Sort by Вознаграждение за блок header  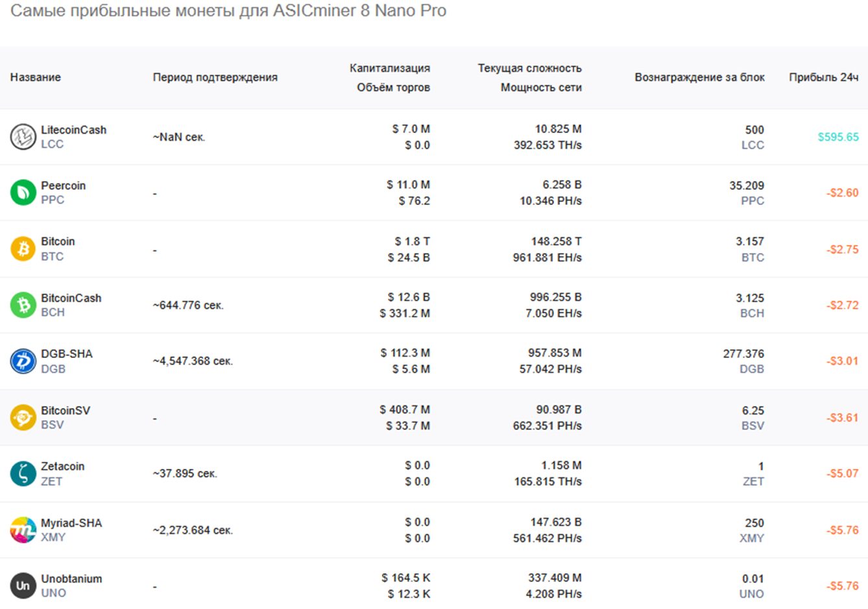(699, 77)
